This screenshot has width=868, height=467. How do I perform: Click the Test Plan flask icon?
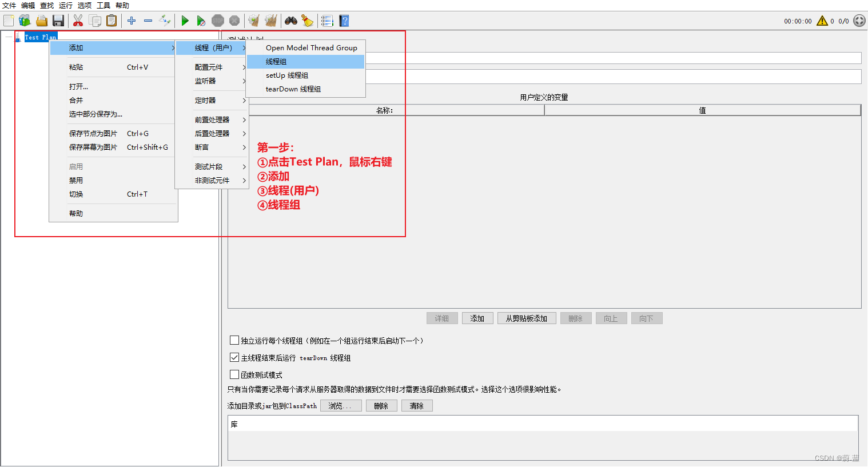pyautogui.click(x=18, y=37)
